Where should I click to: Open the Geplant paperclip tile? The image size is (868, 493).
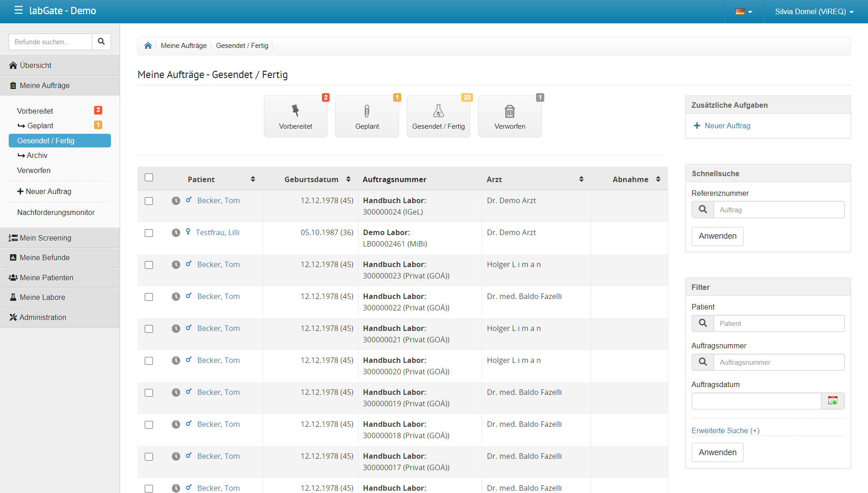[x=367, y=116]
